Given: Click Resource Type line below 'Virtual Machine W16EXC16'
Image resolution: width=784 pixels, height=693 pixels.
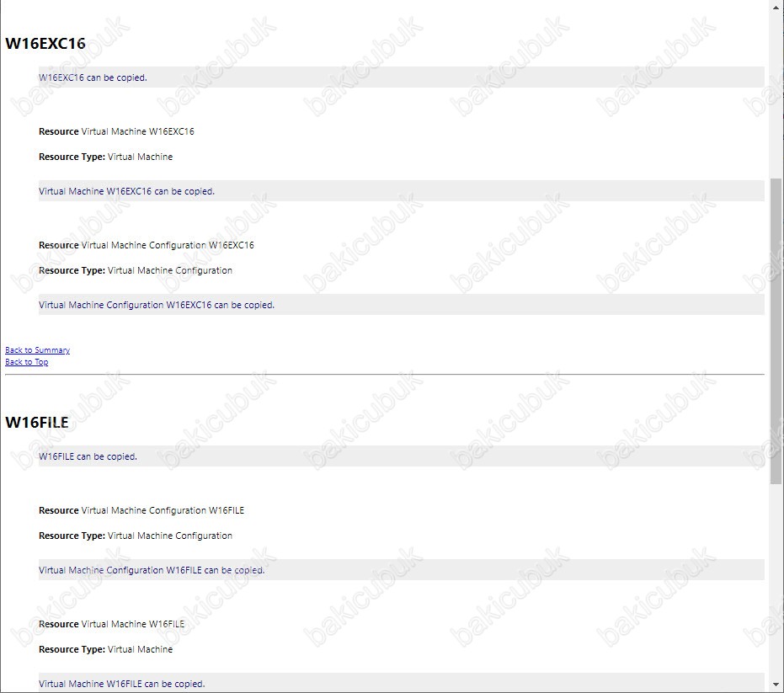Looking at the screenshot, I should 105,157.
